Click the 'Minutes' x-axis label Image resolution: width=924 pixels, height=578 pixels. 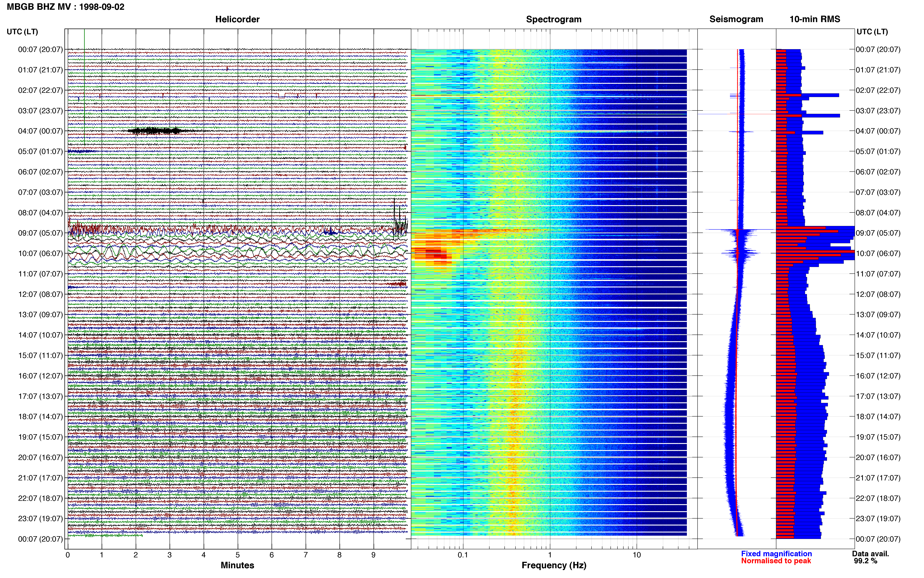pos(237,565)
